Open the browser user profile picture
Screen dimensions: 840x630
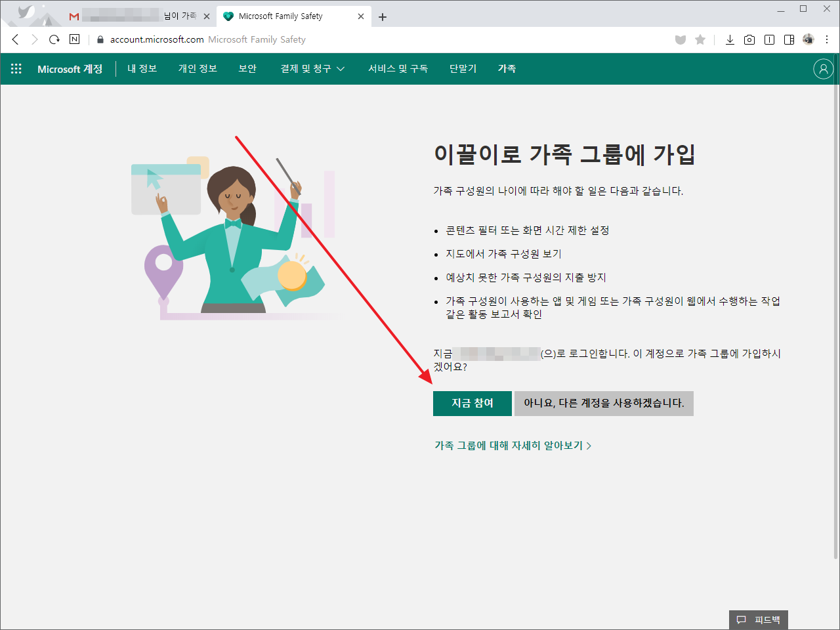(x=808, y=39)
